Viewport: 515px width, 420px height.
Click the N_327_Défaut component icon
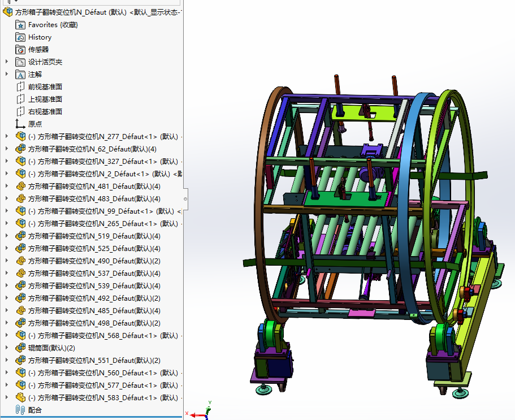click(20, 161)
